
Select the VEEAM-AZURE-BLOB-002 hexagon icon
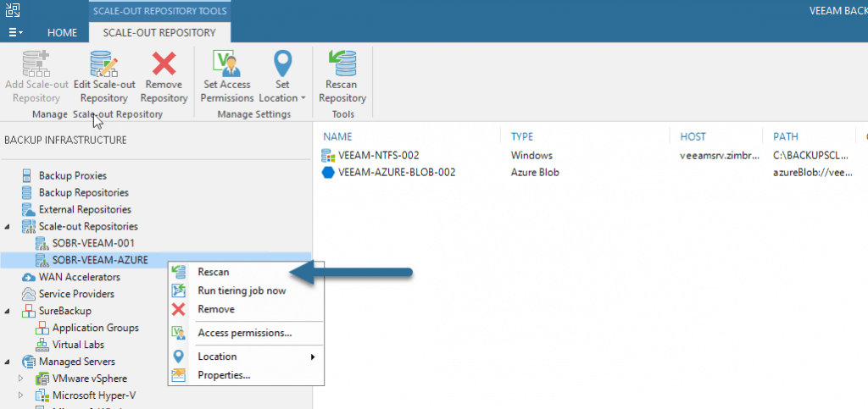(328, 173)
